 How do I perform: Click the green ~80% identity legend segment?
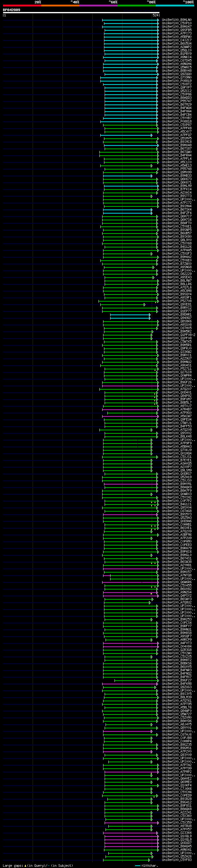(x=137, y=6)
